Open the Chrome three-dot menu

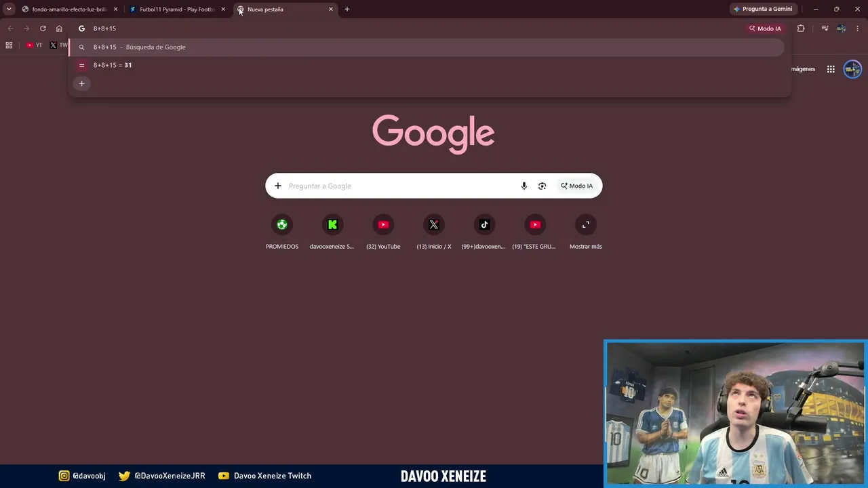(858, 28)
